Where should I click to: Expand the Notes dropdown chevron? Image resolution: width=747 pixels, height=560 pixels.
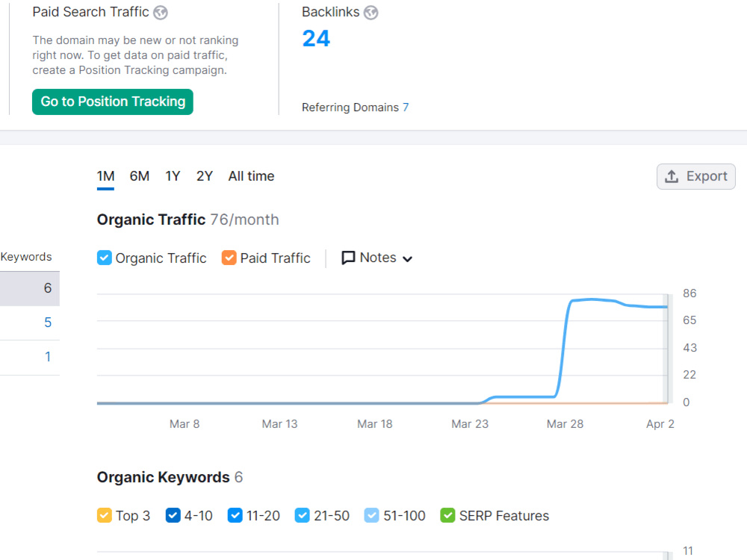407,259
